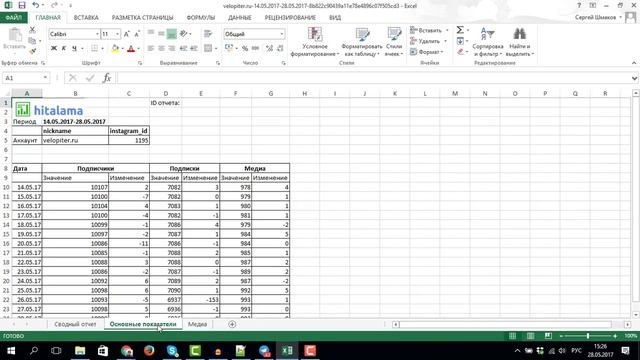The height and width of the screenshot is (360, 640).
Task: Switch to Page Break Preview icon
Action: (x=548, y=336)
